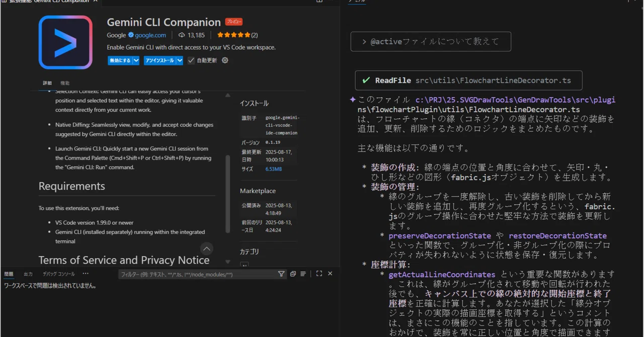Click the Gemini CLI Companion title
The width and height of the screenshot is (644, 337).
(164, 22)
